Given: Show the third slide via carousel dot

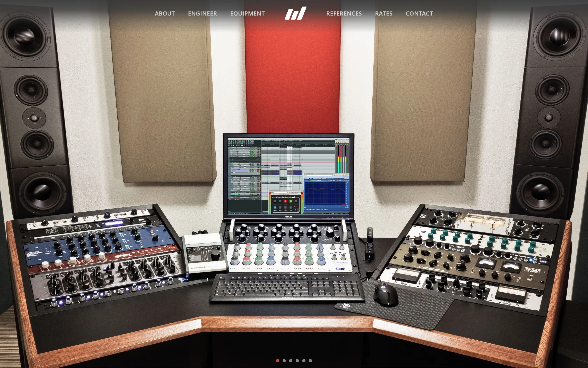Looking at the screenshot, I should (291, 361).
